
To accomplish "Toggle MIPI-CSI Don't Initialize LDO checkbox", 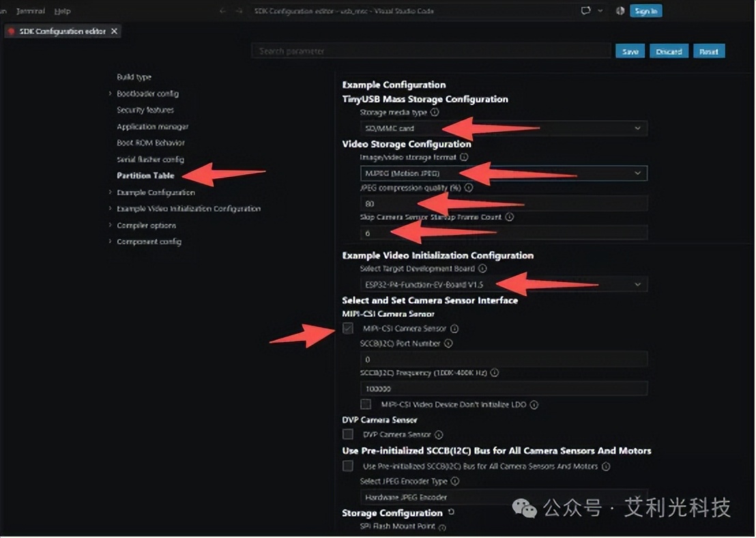I will click(x=366, y=404).
